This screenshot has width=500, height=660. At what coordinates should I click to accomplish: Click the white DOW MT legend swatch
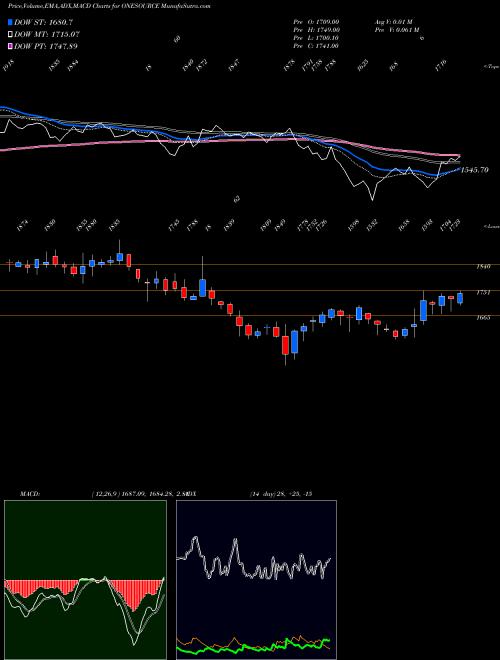[10, 34]
